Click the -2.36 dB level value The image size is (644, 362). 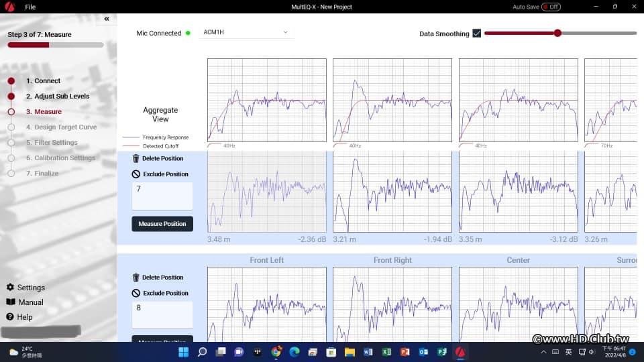(x=312, y=239)
